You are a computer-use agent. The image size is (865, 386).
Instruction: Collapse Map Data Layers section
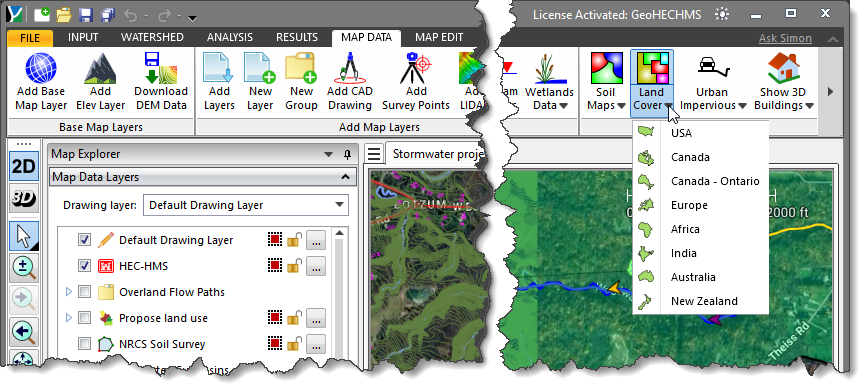coord(345,177)
